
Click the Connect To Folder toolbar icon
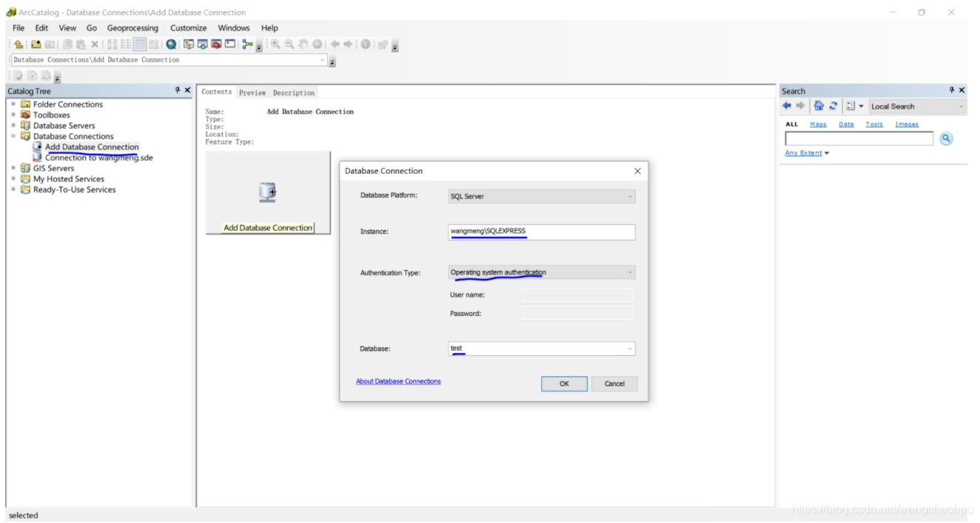coord(37,44)
